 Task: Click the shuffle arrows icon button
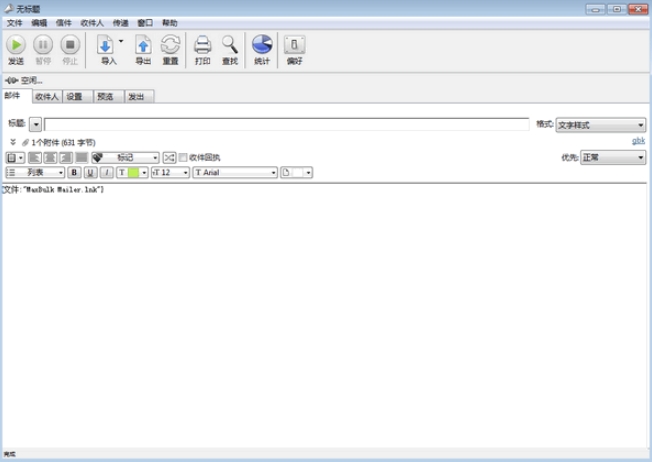tap(169, 158)
